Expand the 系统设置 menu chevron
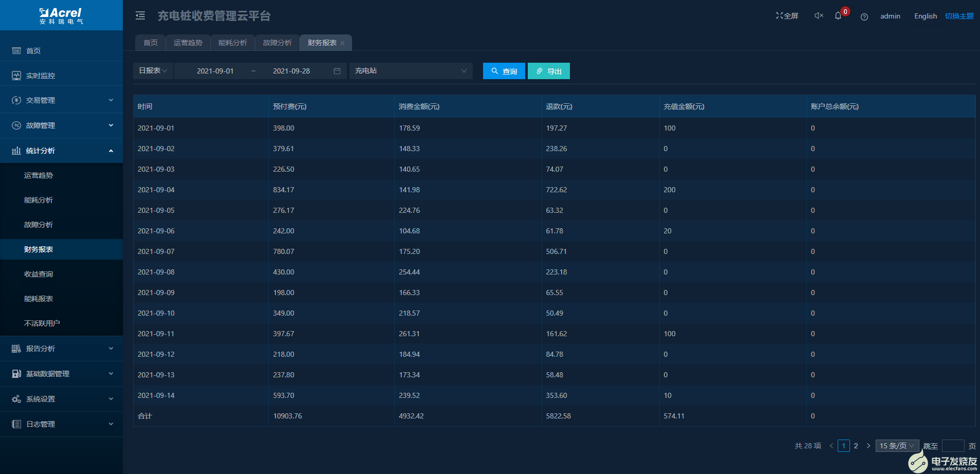This screenshot has height=474, width=980. click(x=111, y=399)
